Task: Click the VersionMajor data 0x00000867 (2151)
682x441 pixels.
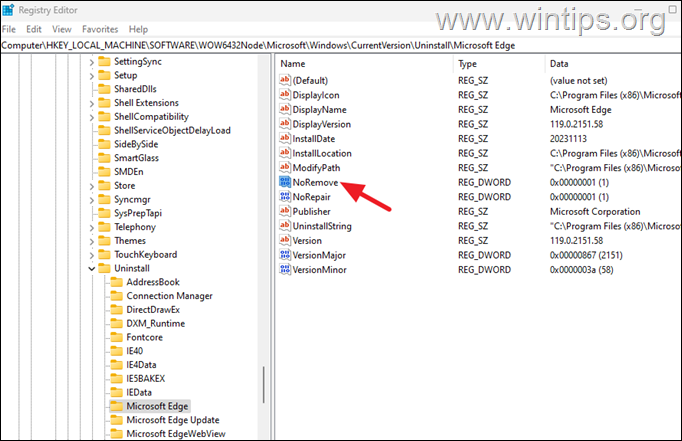Action: [x=586, y=255]
